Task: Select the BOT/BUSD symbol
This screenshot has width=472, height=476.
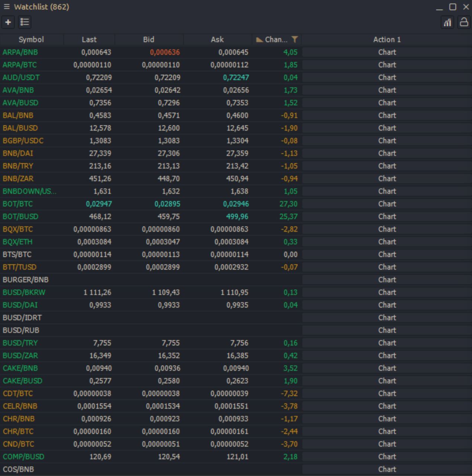Action: pyautogui.click(x=20, y=216)
